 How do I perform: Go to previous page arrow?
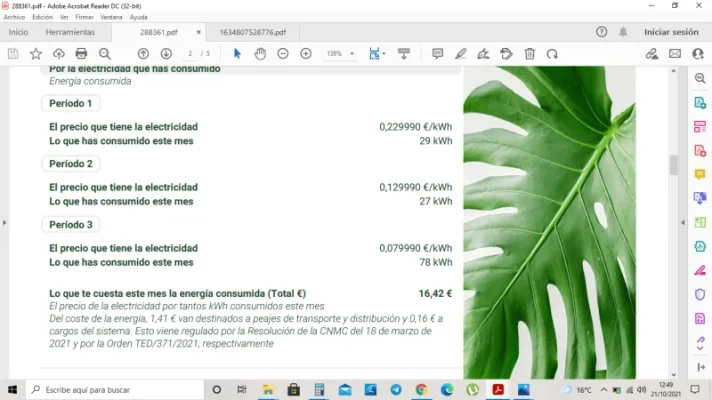point(143,54)
